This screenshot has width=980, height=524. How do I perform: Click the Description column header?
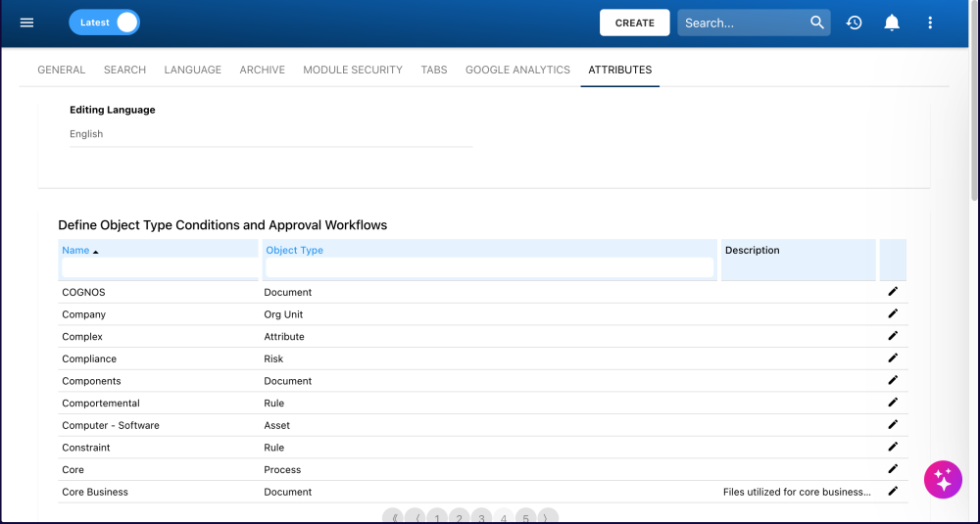752,250
